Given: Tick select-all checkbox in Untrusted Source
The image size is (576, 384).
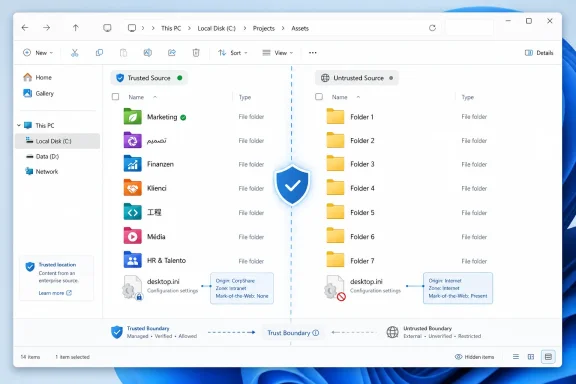Looking at the screenshot, I should pos(319,97).
